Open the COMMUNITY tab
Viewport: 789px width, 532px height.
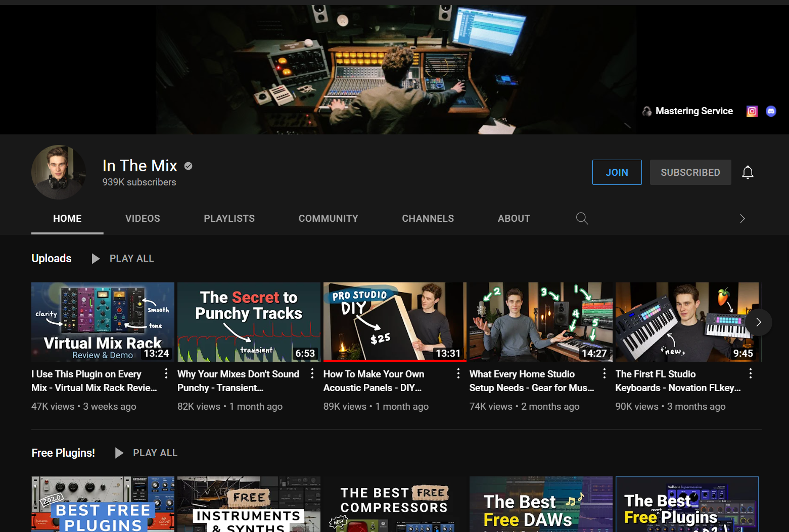328,218
